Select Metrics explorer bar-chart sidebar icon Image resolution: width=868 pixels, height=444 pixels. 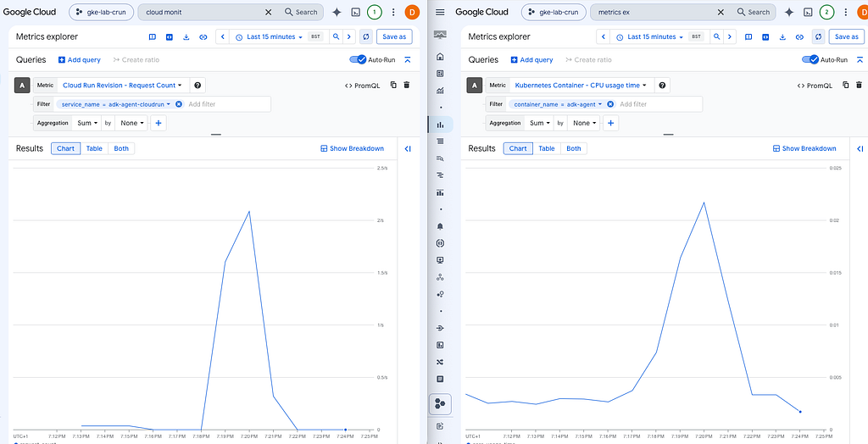point(441,125)
